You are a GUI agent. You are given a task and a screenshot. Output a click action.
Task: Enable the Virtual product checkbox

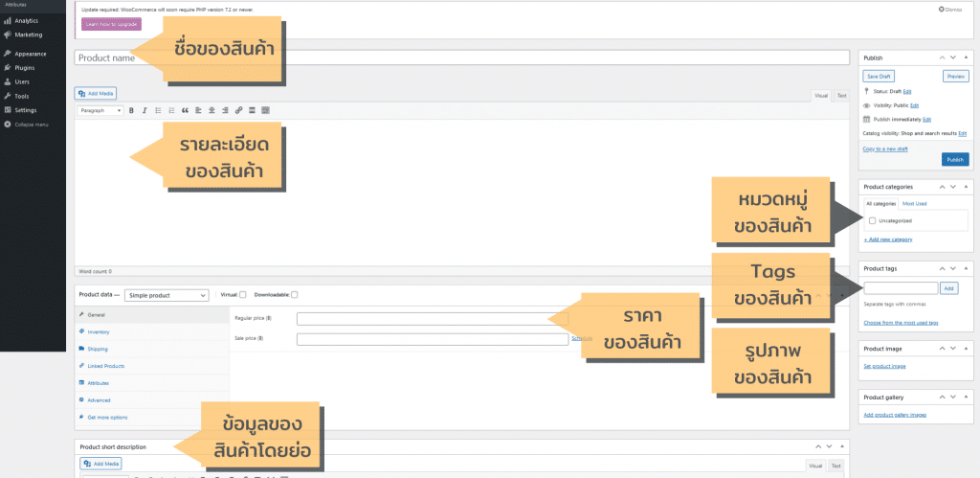243,295
